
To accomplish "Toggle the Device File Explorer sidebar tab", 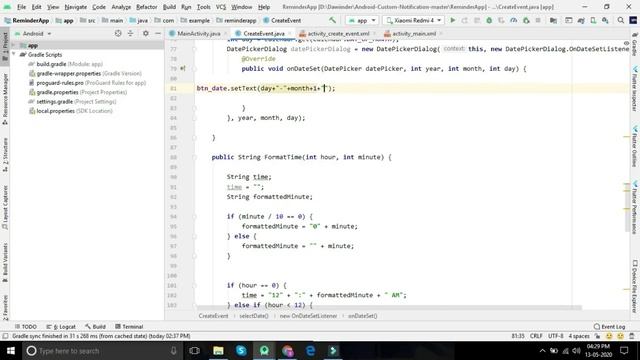I will tap(635, 286).
